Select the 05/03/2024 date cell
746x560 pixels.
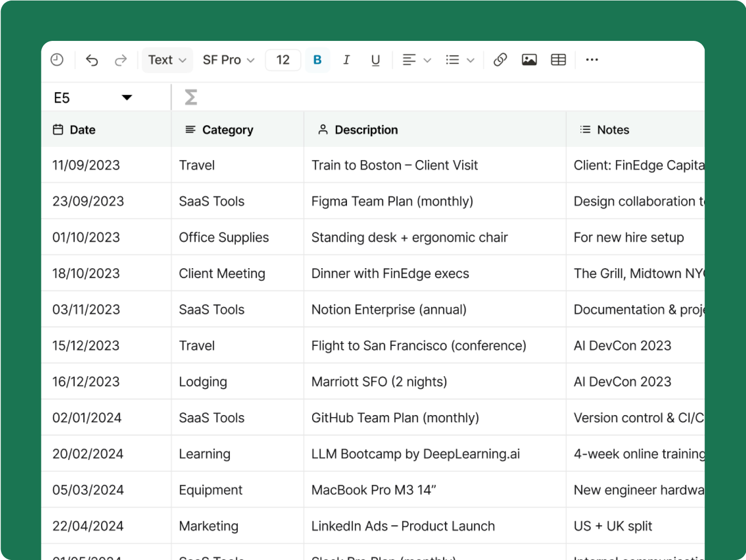pyautogui.click(x=106, y=490)
